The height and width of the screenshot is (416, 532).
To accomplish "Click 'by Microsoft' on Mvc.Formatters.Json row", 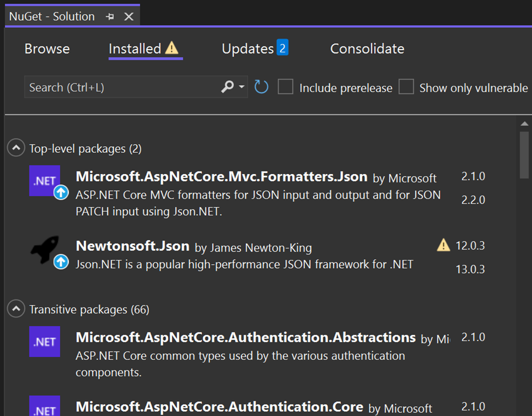I will pyautogui.click(x=404, y=179).
